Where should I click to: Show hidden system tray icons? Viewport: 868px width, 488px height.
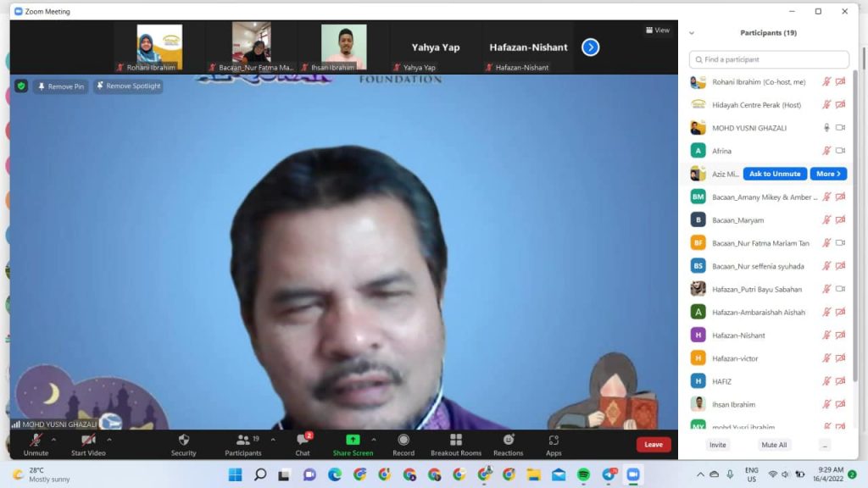[700, 474]
